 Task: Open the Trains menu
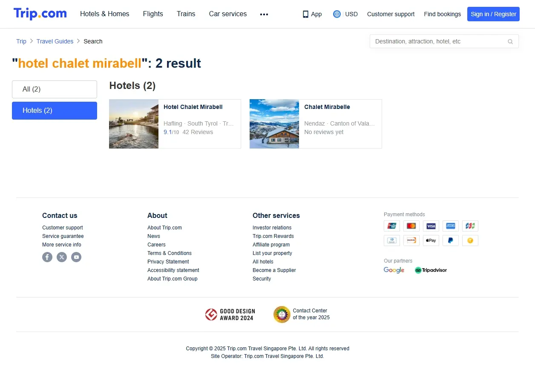[186, 14]
